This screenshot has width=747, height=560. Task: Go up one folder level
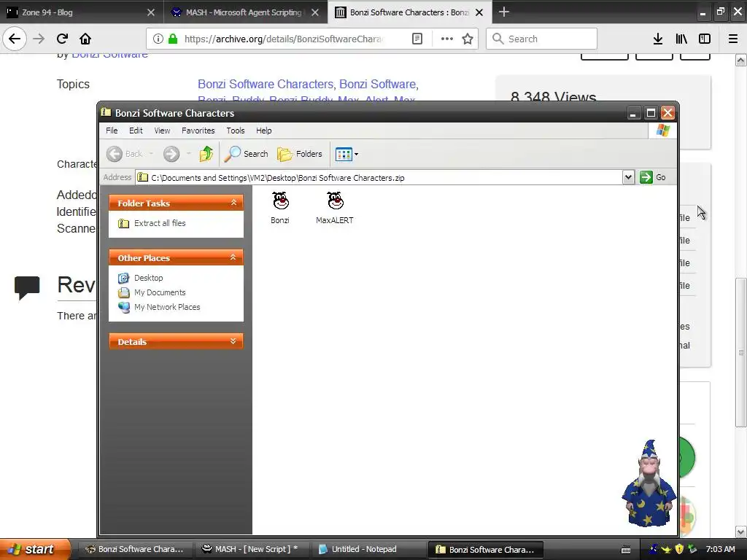(206, 154)
